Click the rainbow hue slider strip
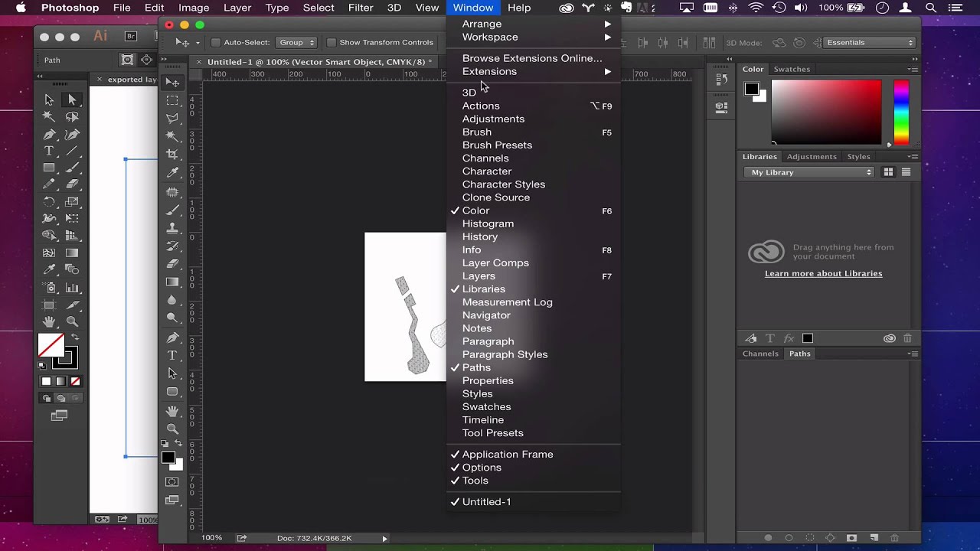 tap(901, 112)
